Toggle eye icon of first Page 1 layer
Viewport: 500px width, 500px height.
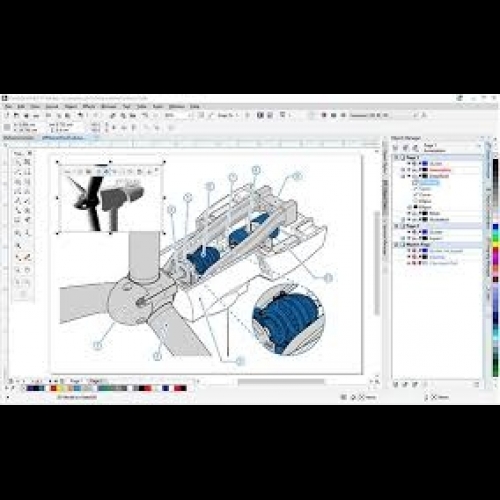[414, 164]
